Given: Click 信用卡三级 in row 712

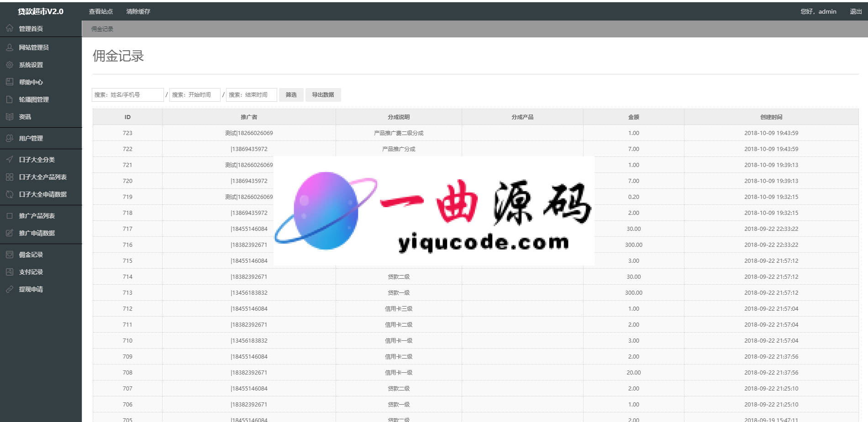Looking at the screenshot, I should (399, 308).
